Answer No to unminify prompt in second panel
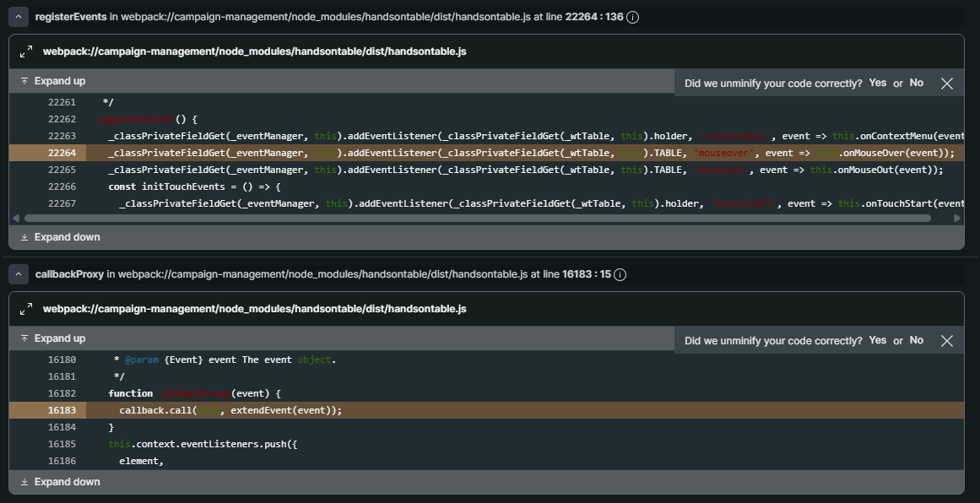 pos(916,340)
